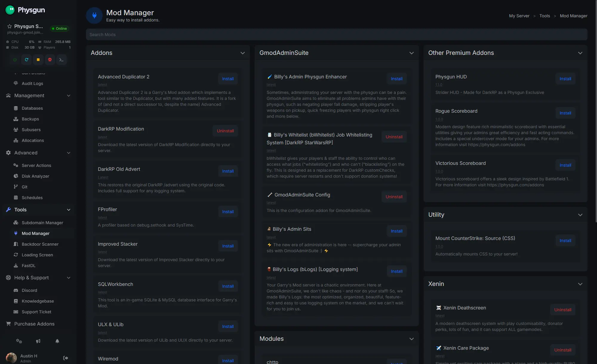Screen dimensions: 597x364
Task: Collapse the Management sidebar section
Action: tap(38, 95)
